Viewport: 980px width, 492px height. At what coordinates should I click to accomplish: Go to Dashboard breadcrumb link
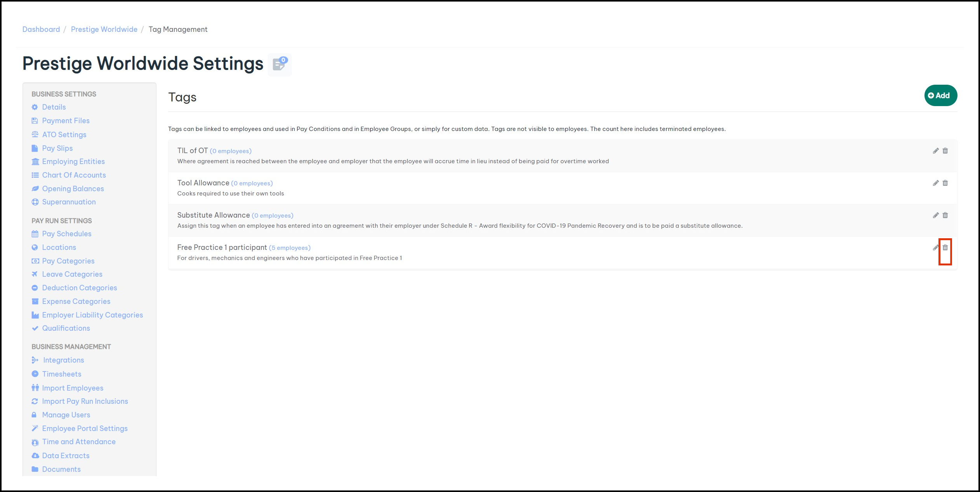coord(41,30)
